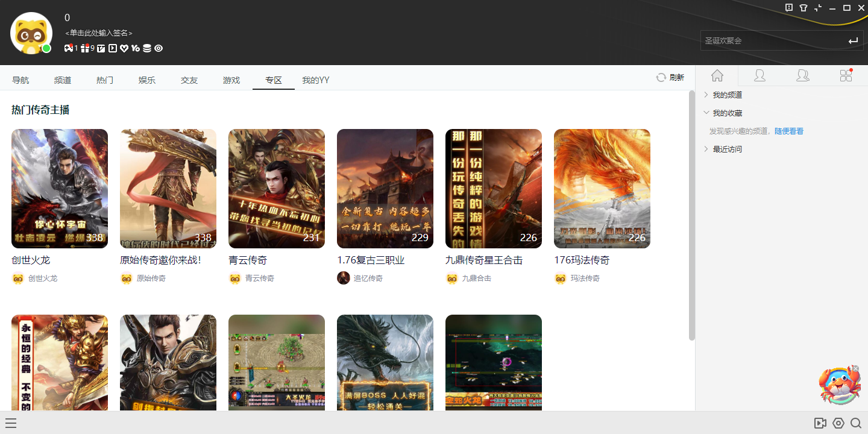Open the 娱乐 tab

tap(147, 80)
